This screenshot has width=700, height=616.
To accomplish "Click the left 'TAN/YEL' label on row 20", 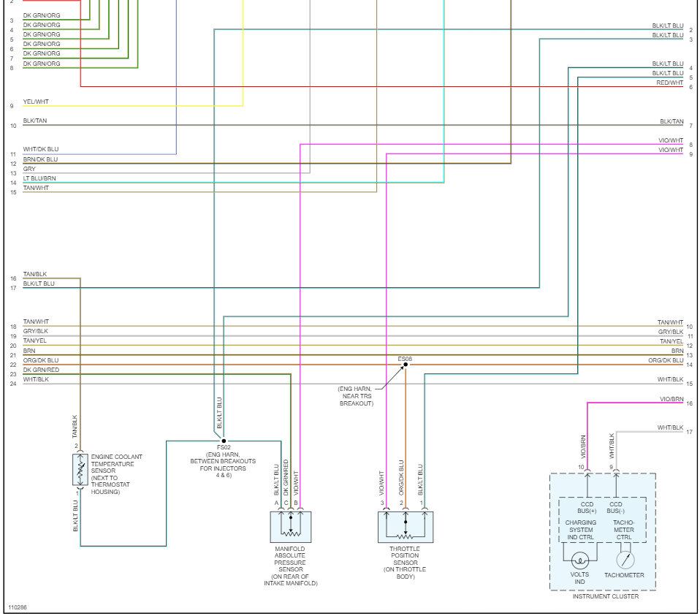I will (35, 341).
